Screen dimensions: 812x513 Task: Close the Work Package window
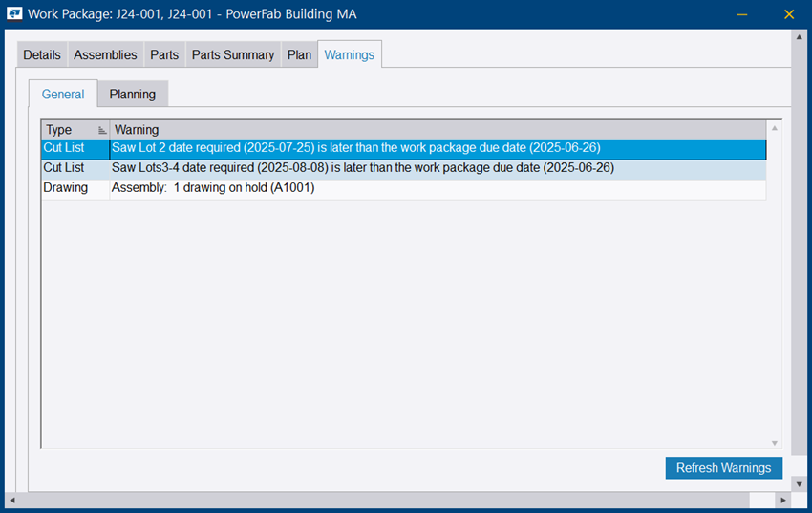point(789,14)
